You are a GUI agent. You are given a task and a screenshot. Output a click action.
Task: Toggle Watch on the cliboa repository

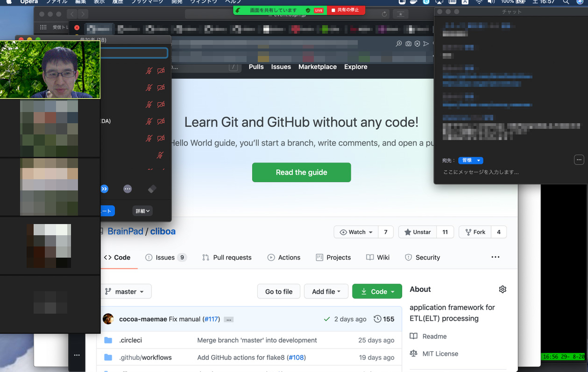pyautogui.click(x=356, y=232)
